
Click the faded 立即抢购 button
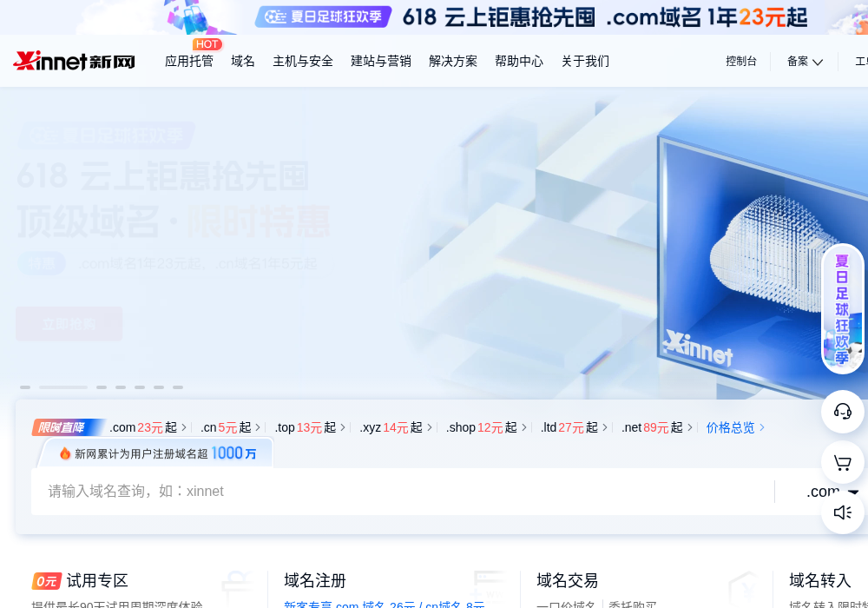pos(69,324)
